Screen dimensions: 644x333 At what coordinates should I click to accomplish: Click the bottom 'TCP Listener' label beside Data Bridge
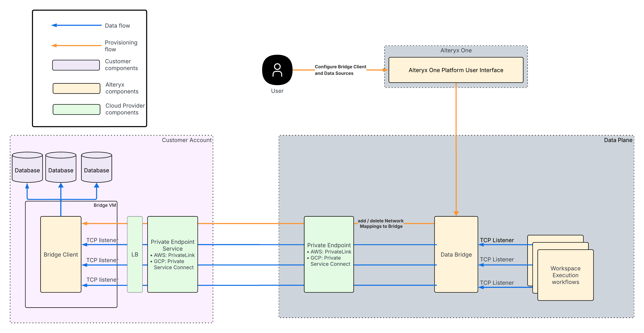point(497,283)
